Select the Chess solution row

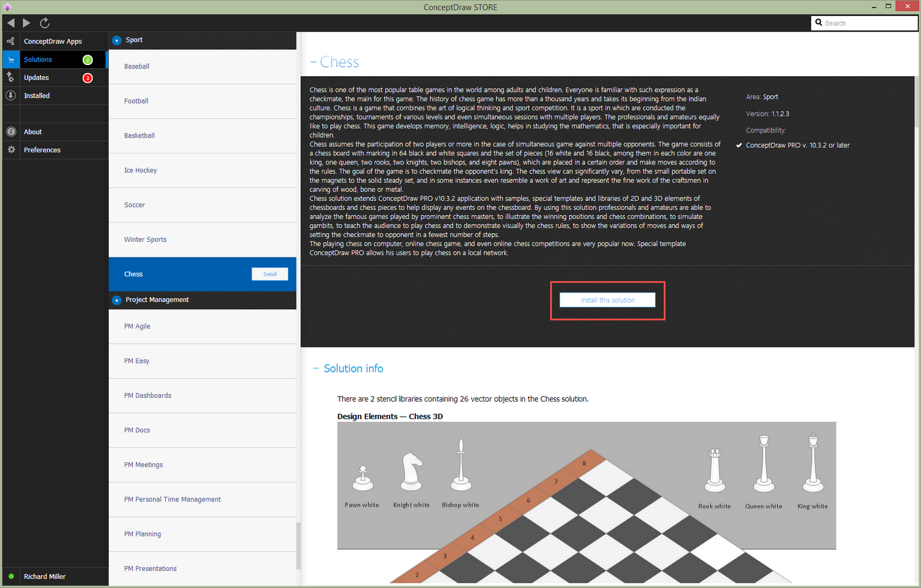coord(203,274)
